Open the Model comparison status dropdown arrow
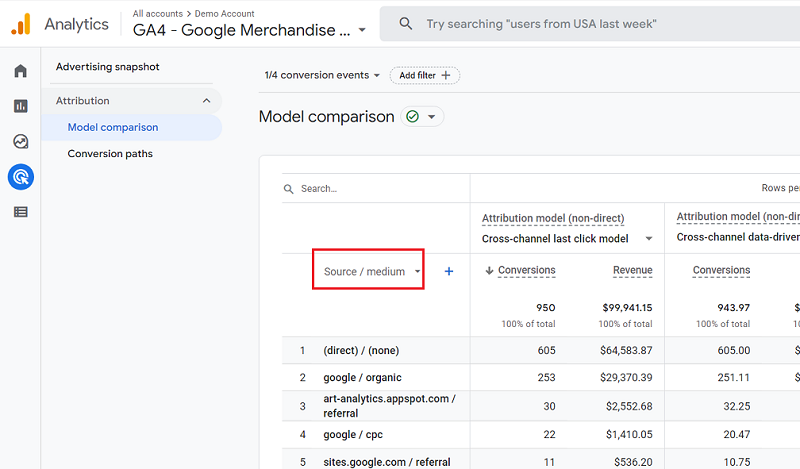 tap(432, 117)
